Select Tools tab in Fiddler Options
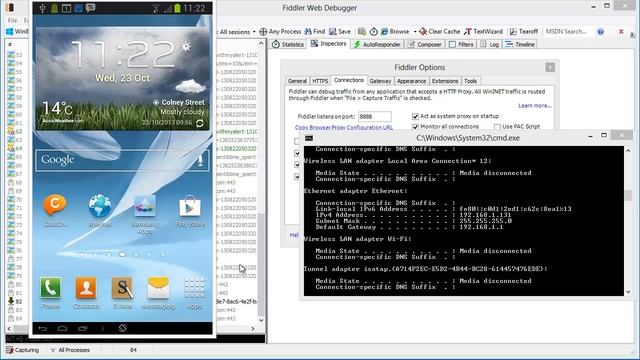The height and width of the screenshot is (360, 640). click(470, 81)
